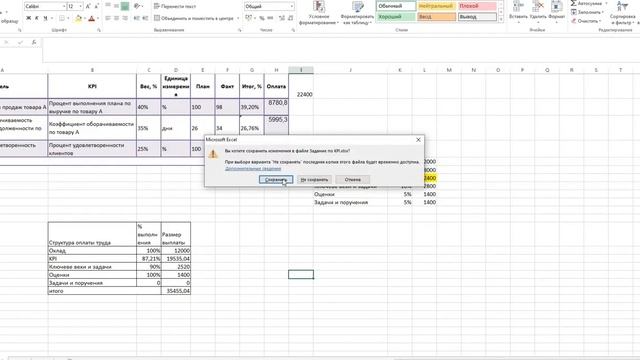Toggle bold (Ж) formatting

(x=29, y=18)
